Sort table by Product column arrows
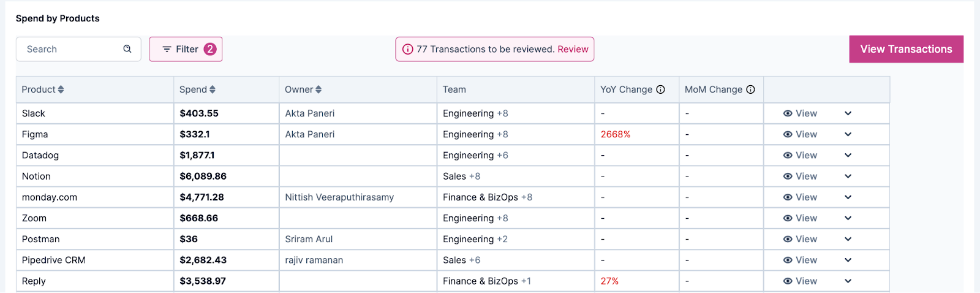The image size is (980, 293). point(61,89)
